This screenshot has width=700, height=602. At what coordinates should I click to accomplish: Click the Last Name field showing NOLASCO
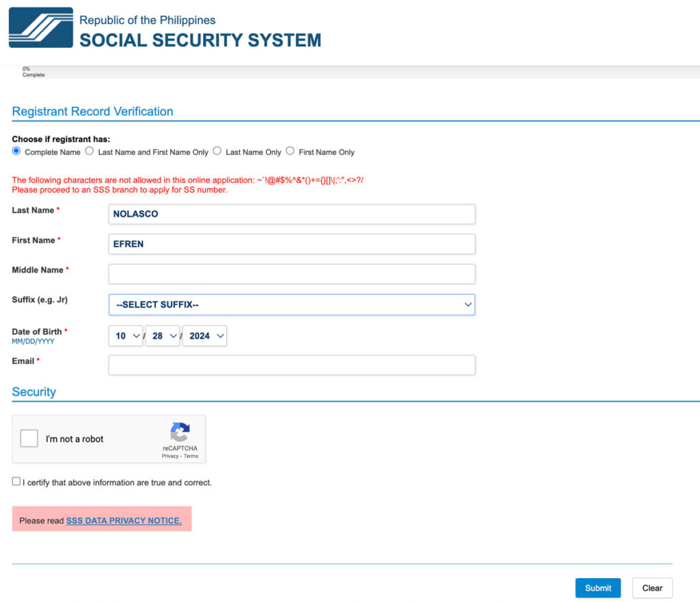tap(292, 214)
